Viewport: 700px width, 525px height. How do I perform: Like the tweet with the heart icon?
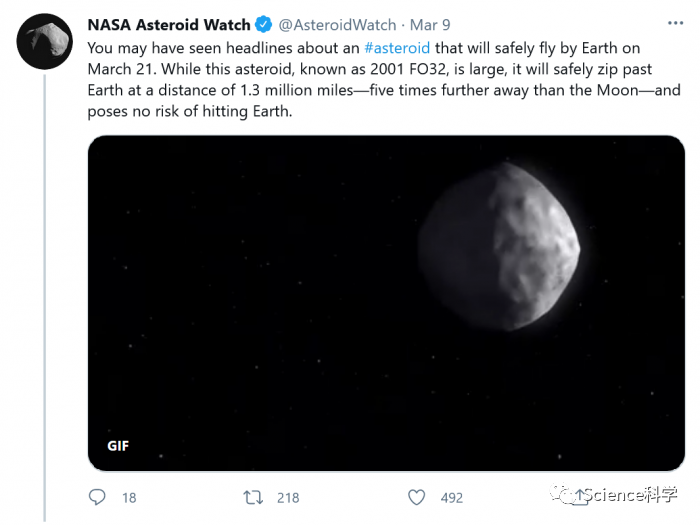[x=417, y=497]
